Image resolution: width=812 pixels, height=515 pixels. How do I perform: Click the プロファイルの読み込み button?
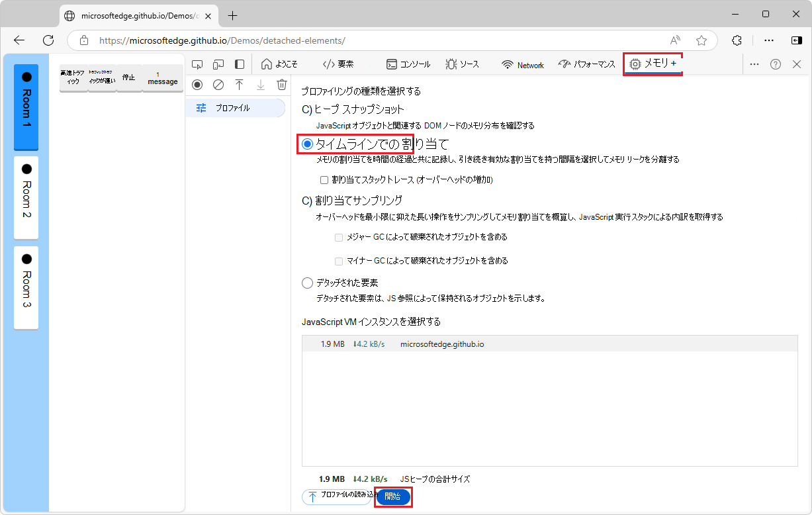point(336,496)
